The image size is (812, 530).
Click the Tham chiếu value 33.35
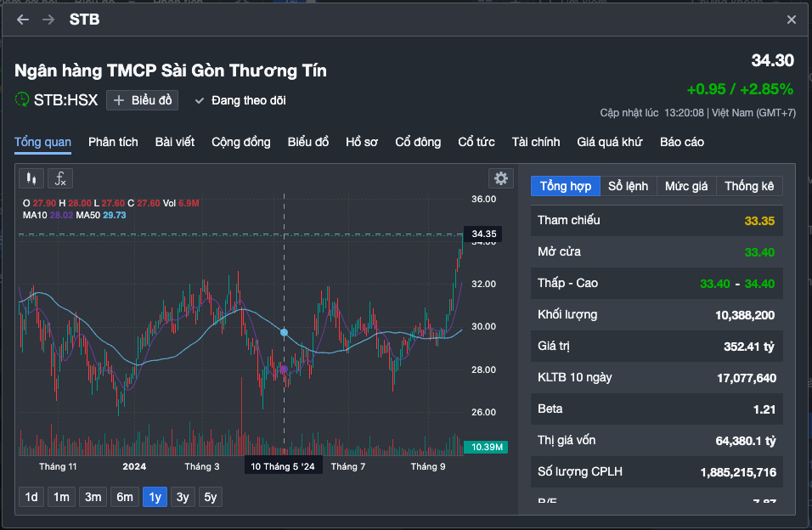[x=759, y=221]
